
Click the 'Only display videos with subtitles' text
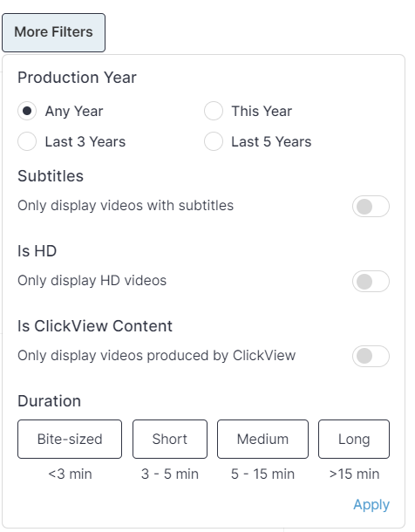click(126, 206)
